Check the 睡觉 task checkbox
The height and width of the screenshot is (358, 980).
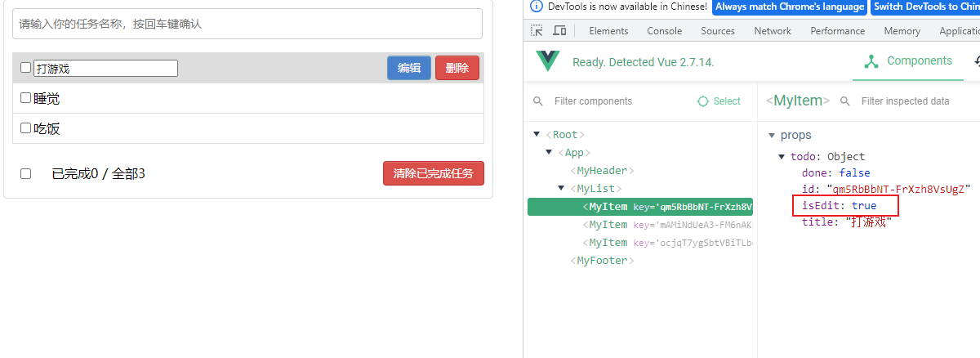[25, 98]
